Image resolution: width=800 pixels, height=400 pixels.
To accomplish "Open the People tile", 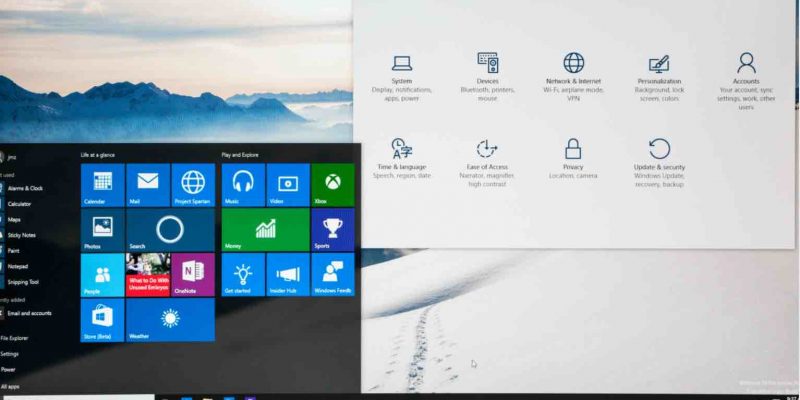I will click(x=103, y=275).
